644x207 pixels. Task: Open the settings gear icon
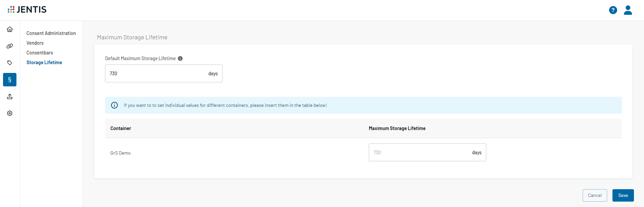pyautogui.click(x=10, y=113)
